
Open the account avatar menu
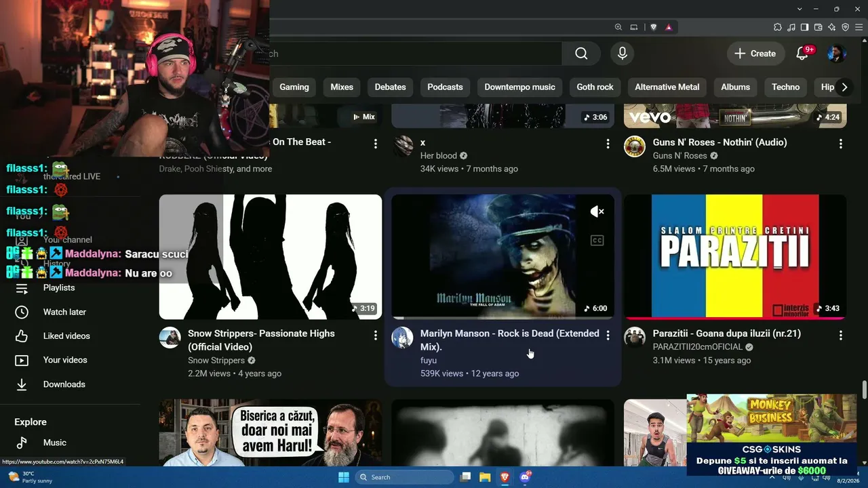coord(837,54)
